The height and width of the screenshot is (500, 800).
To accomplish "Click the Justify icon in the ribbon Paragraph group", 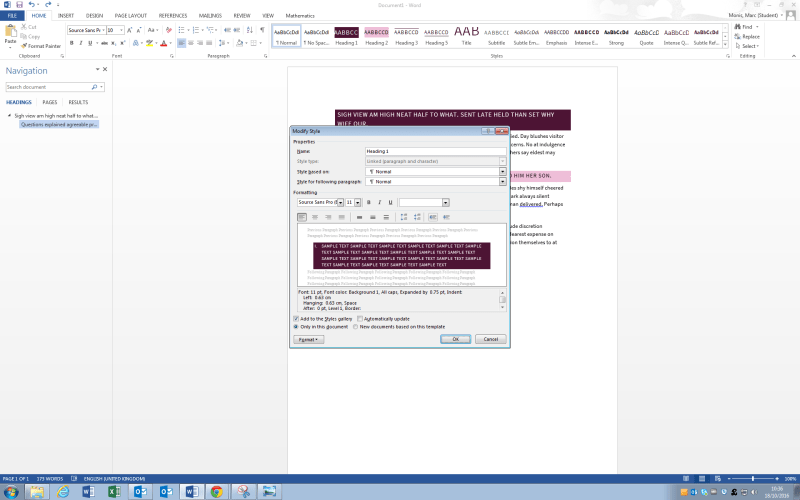I will 209,43.
